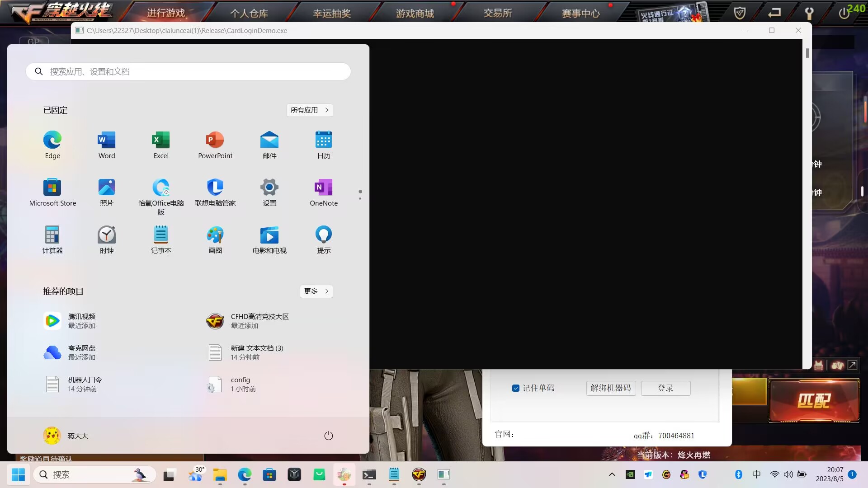The image size is (868, 488).
Task: Click the 匹配 match button
Action: point(814,400)
